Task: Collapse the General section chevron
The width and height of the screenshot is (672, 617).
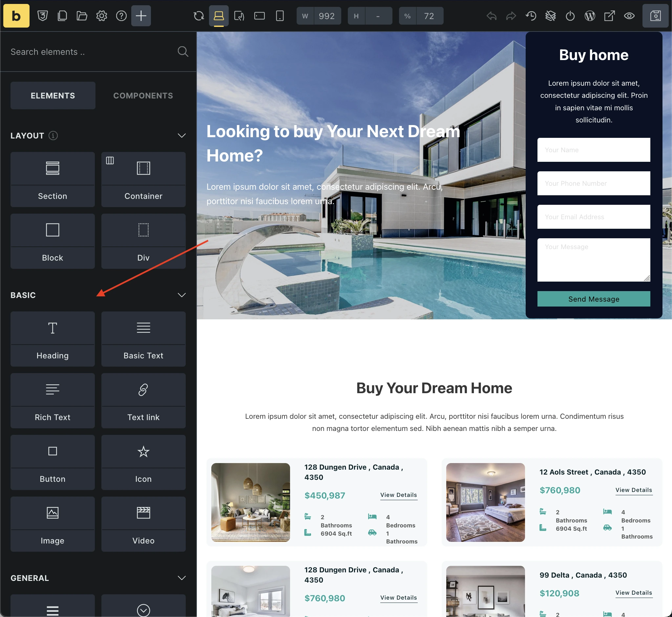Action: pos(181,578)
